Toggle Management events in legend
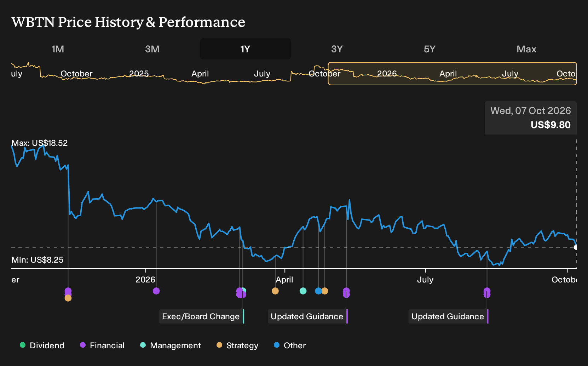588x366 pixels. point(171,345)
